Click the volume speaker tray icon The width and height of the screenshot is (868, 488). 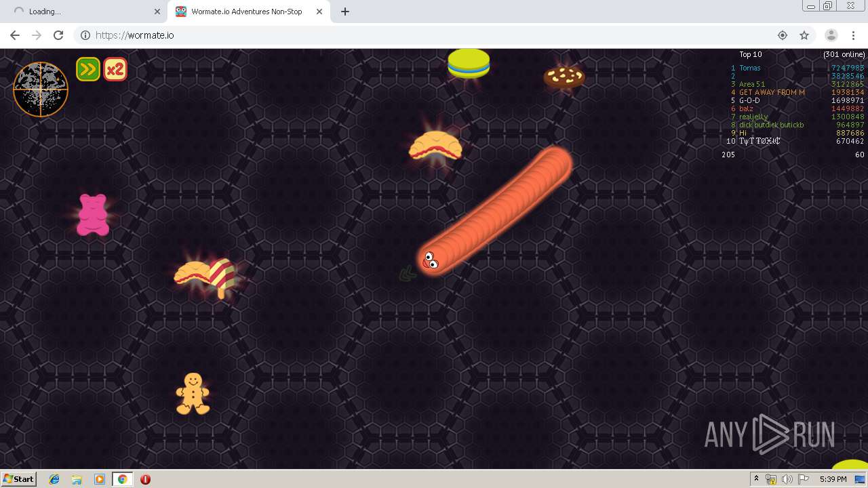[787, 479]
